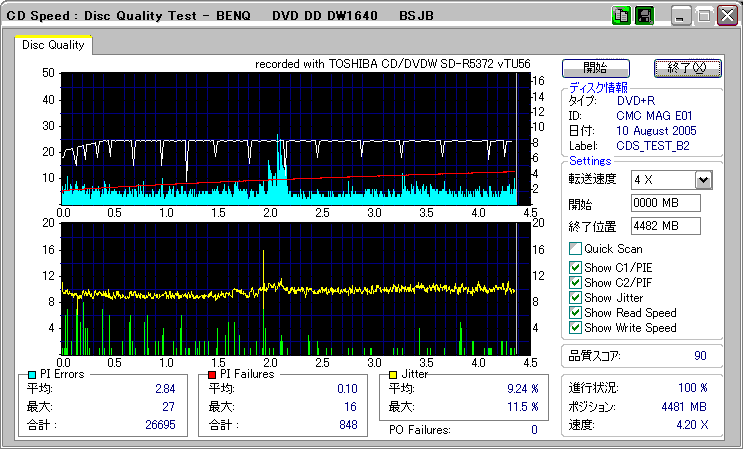This screenshot has height=449, width=743.
Task: Click the 終了位置 4482 MB field
Action: [x=665, y=226]
